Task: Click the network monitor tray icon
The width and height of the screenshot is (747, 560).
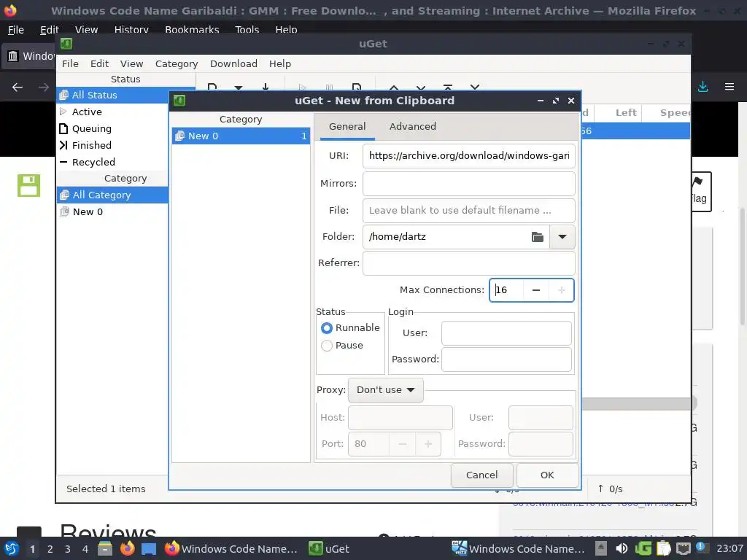Action: coord(683,549)
